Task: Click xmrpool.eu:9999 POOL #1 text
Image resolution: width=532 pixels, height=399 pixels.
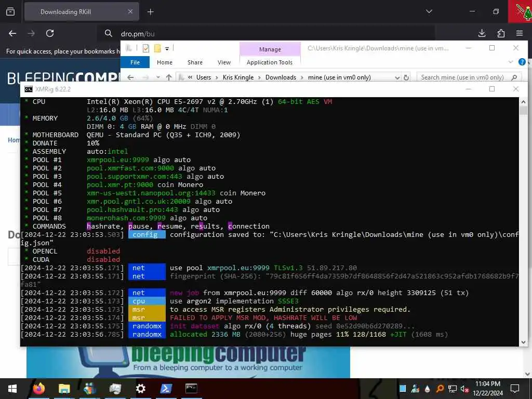Action: point(118,160)
